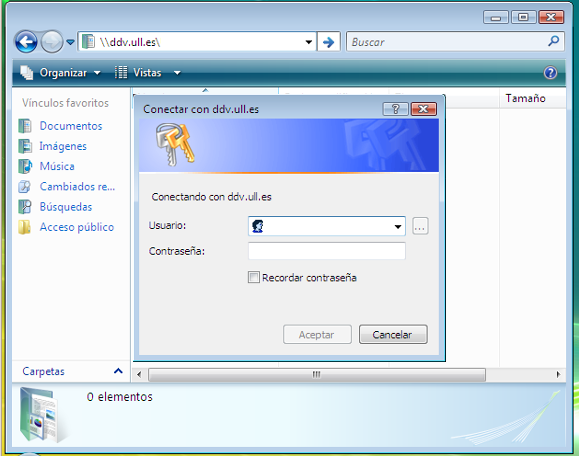Image resolution: width=579 pixels, height=456 pixels.
Task: Click the dialog help question mark button
Action: click(395, 109)
